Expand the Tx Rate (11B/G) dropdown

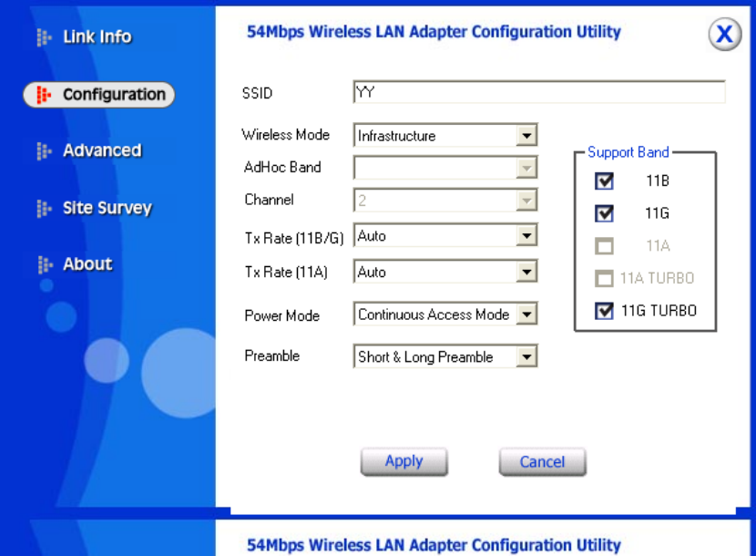(526, 235)
